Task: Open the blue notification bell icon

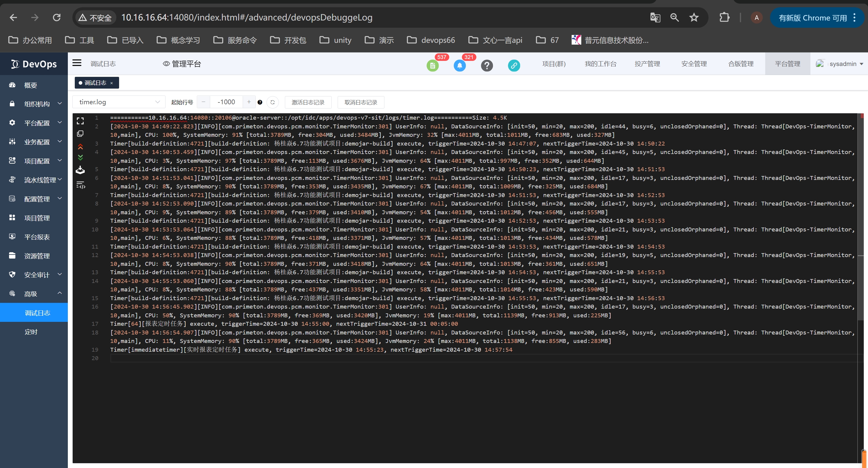Action: click(459, 65)
